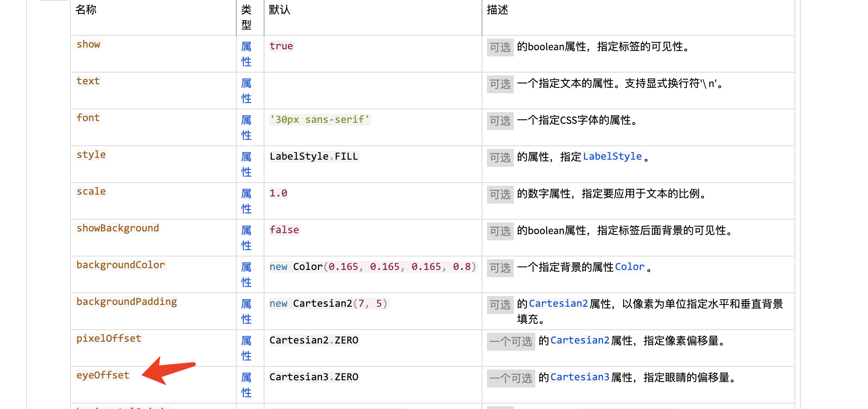Image resolution: width=868 pixels, height=409 pixels.
Task: Open the 属性 type link for backgroundColor
Action: (x=246, y=274)
